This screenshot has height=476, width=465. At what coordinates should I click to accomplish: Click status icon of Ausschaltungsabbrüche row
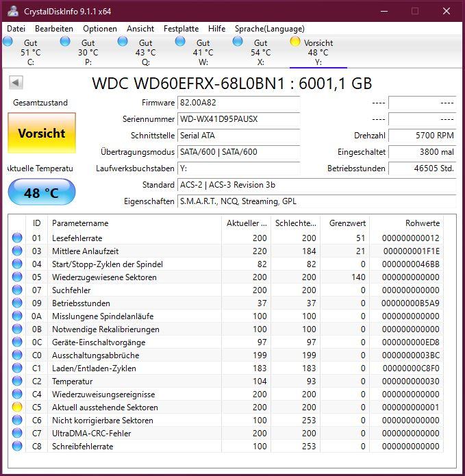(x=17, y=355)
